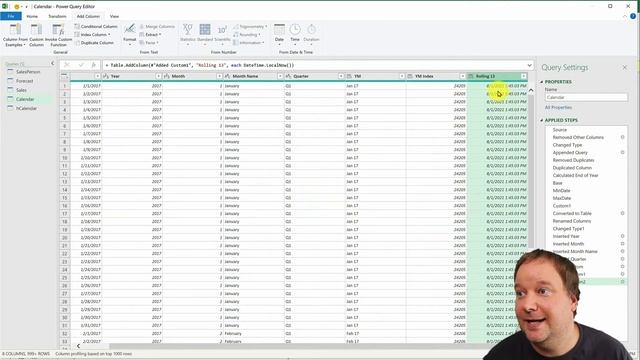
Task: Open gear settings for Appended Query step
Action: (622, 152)
